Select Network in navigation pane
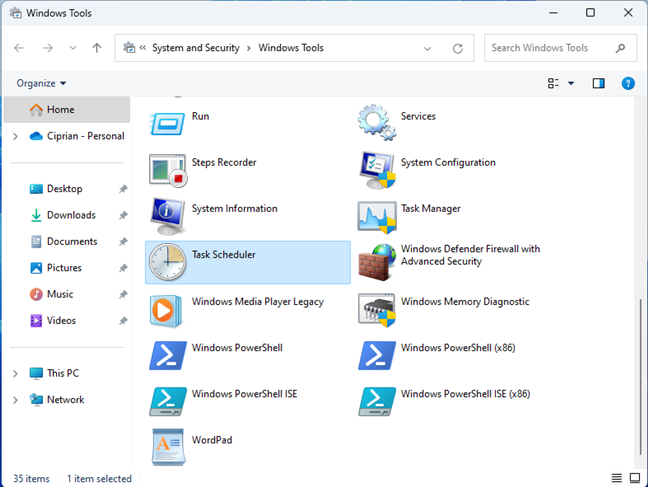This screenshot has height=487, width=648. (57, 400)
